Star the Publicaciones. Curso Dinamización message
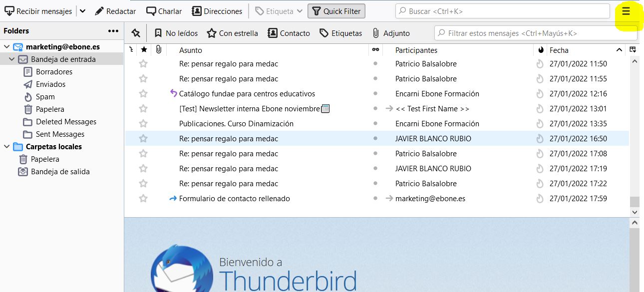This screenshot has height=292, width=644. pos(143,124)
